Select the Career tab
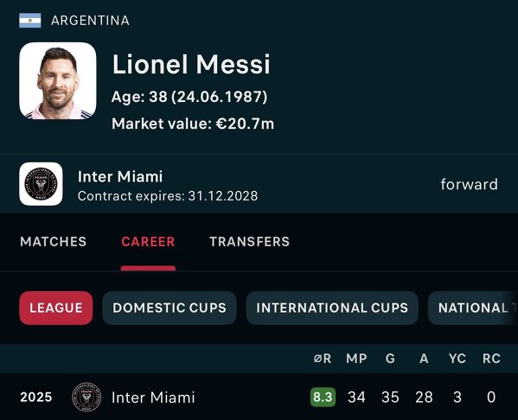This screenshot has width=518, height=420. coord(148,242)
